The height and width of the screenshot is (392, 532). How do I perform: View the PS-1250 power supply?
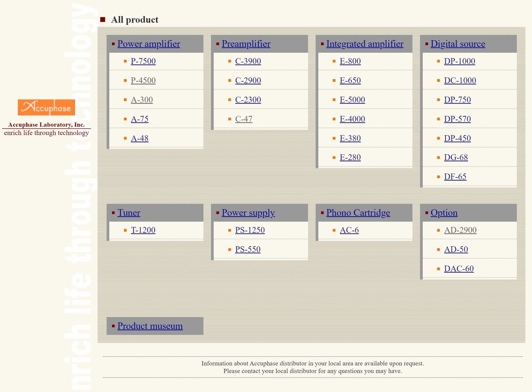click(x=250, y=230)
